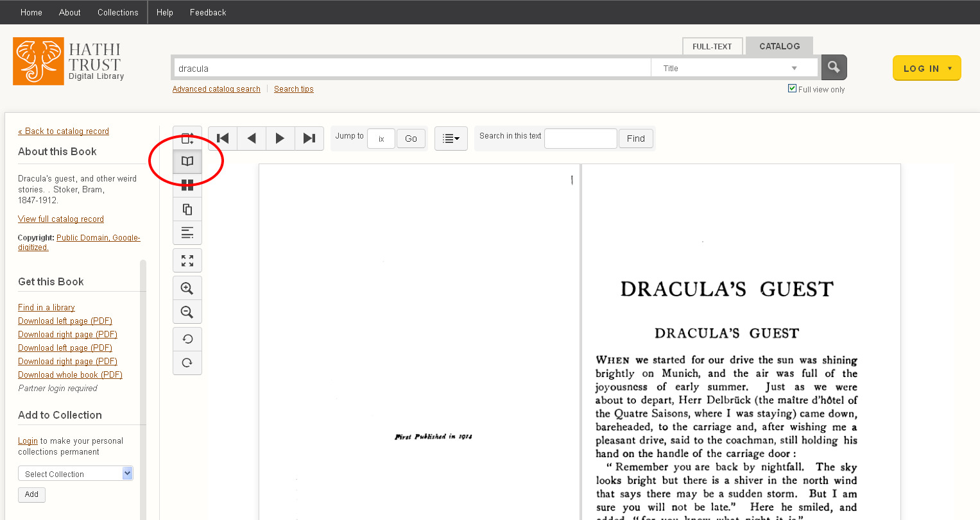The image size is (980, 520).
Task: Open the Title search field dropdown
Action: pyautogui.click(x=734, y=69)
